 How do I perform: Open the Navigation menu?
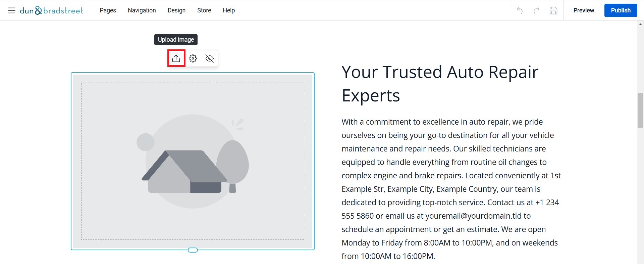click(x=142, y=10)
